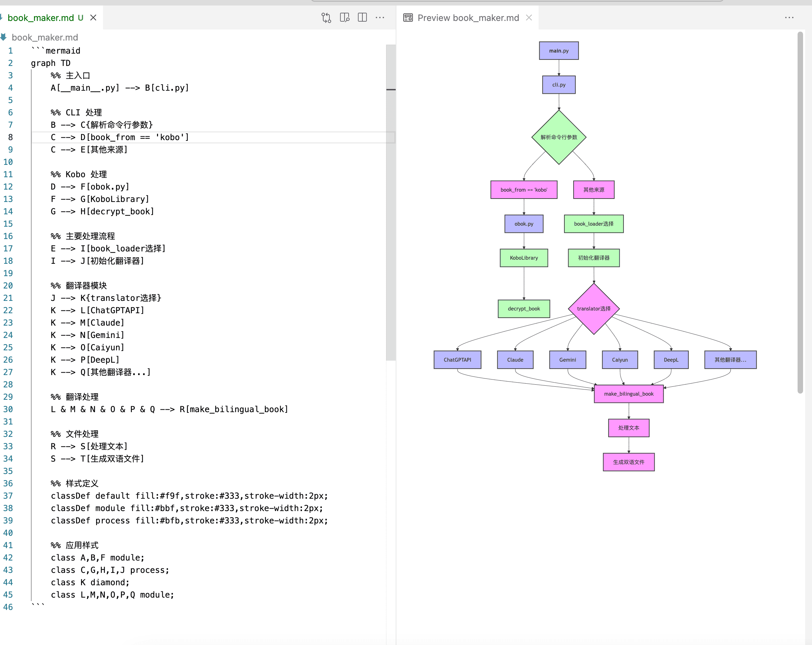Click the preview pane vertical scrollbar
Screen dimensions: 812x645
tap(800, 213)
